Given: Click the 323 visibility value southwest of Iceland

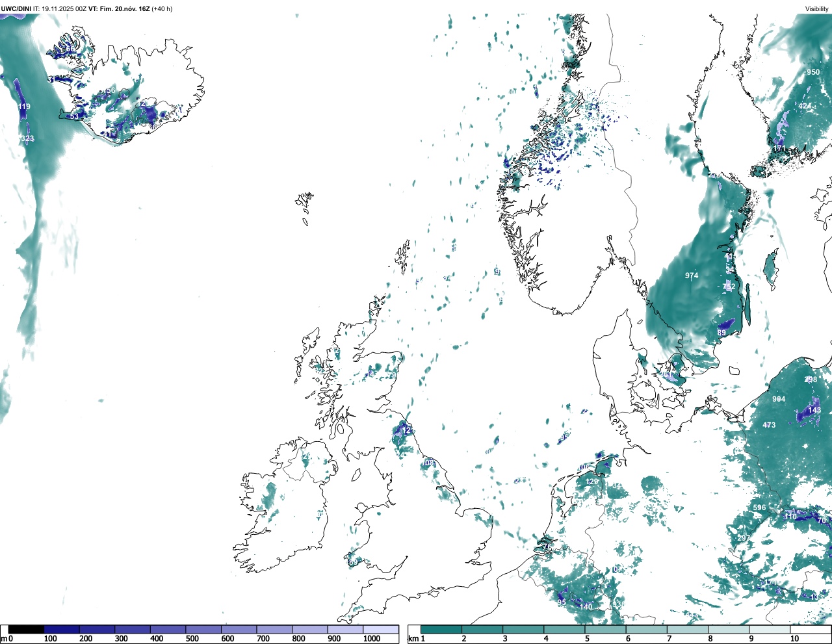Looking at the screenshot, I should click(x=27, y=139).
